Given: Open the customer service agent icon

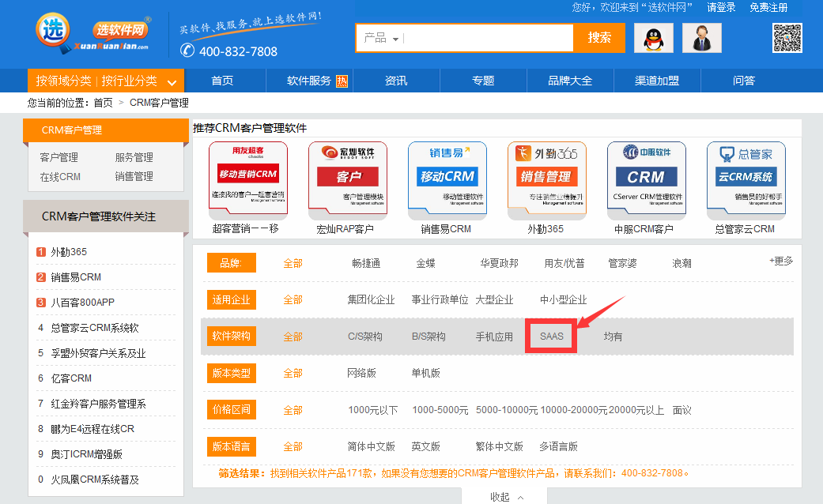Looking at the screenshot, I should [702, 38].
